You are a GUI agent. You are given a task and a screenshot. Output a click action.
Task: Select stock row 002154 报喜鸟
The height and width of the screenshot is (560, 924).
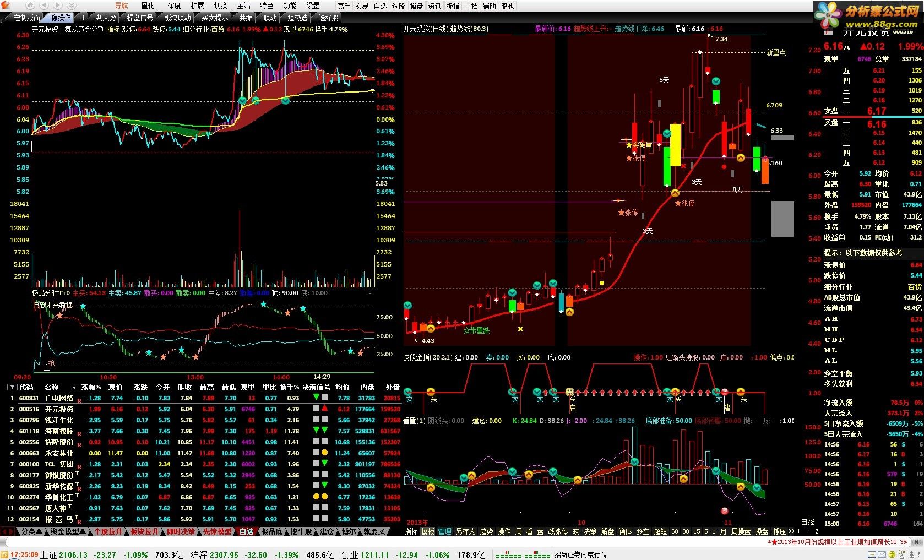pos(204,519)
